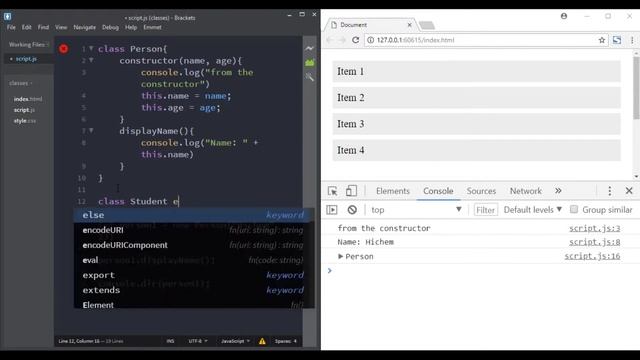Open the View menu in Brackets

click(61, 27)
